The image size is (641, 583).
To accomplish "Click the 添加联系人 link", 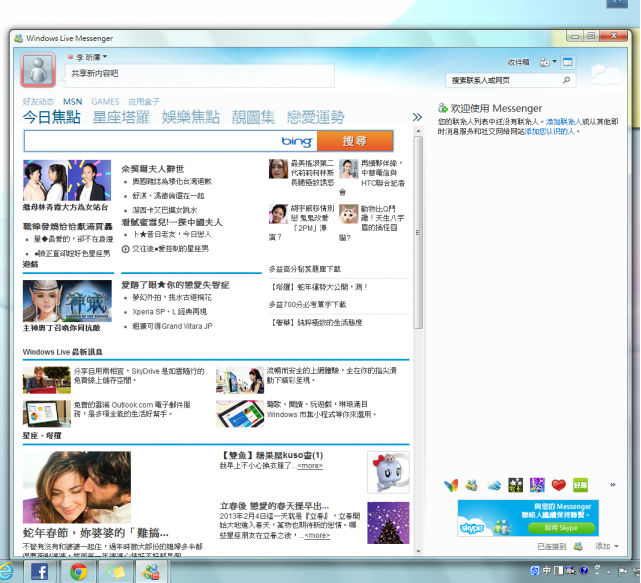I will coord(564,122).
